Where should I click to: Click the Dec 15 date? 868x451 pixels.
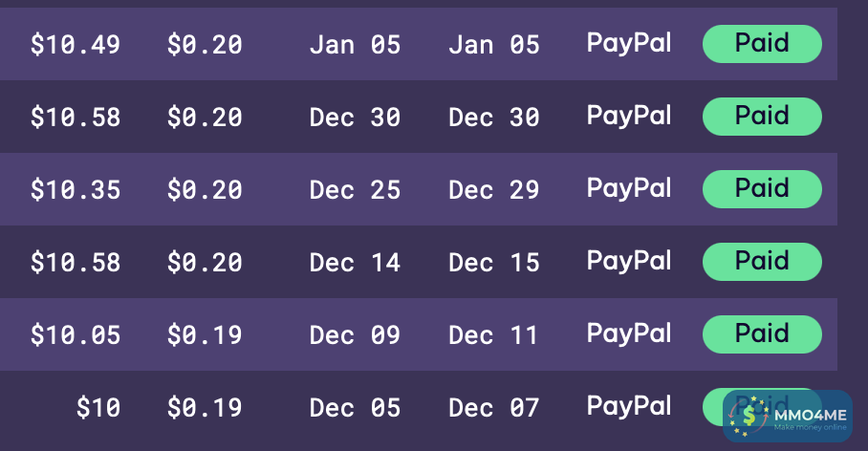click(494, 262)
